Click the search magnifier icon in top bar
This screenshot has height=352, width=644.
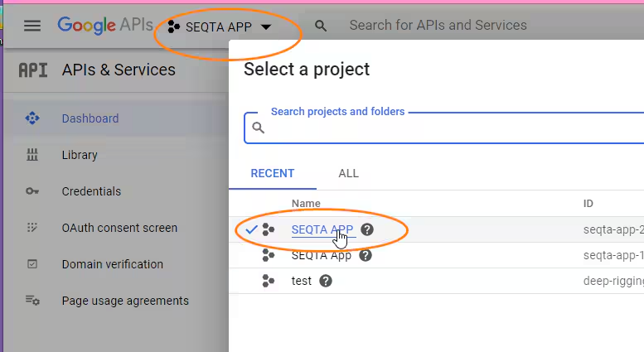321,27
